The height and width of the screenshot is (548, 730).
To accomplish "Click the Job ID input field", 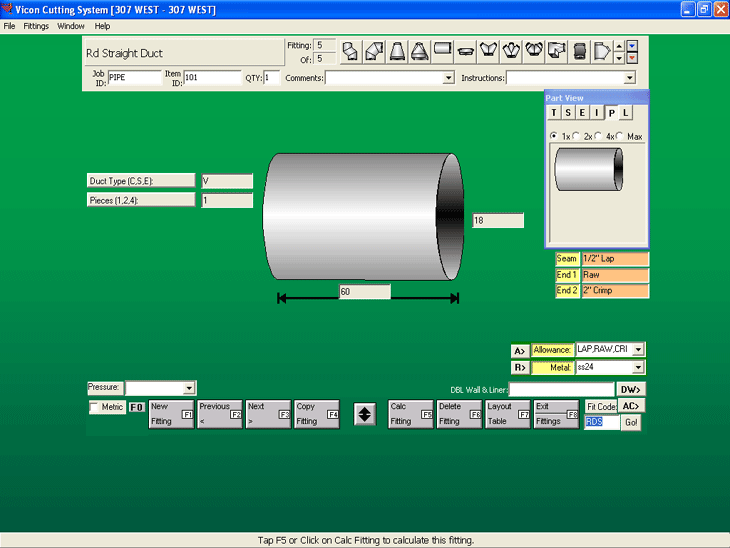I will (x=133, y=78).
